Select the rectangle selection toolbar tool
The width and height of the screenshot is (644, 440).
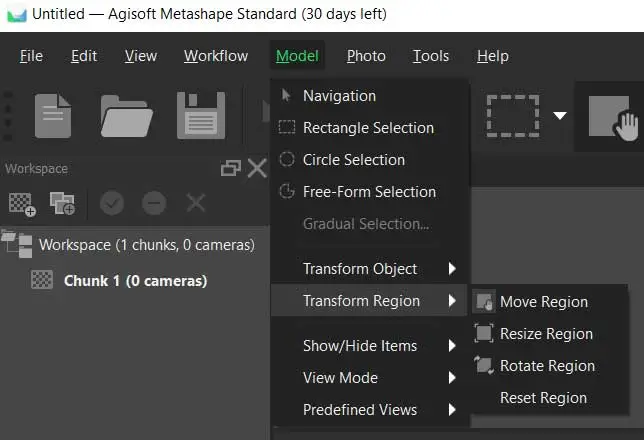tap(512, 116)
